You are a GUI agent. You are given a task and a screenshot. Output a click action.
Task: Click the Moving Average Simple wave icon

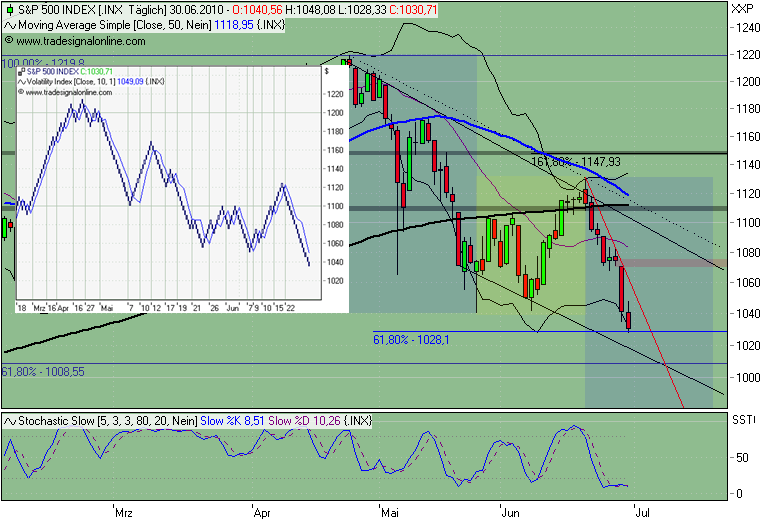coord(10,26)
